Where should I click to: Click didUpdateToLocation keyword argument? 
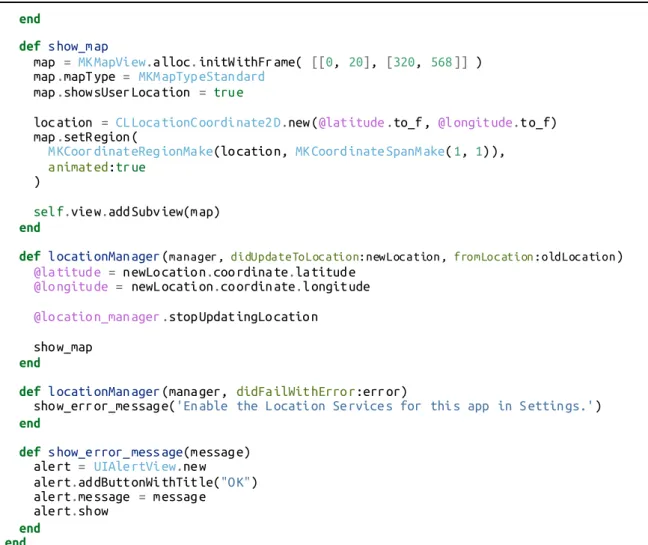click(x=295, y=257)
